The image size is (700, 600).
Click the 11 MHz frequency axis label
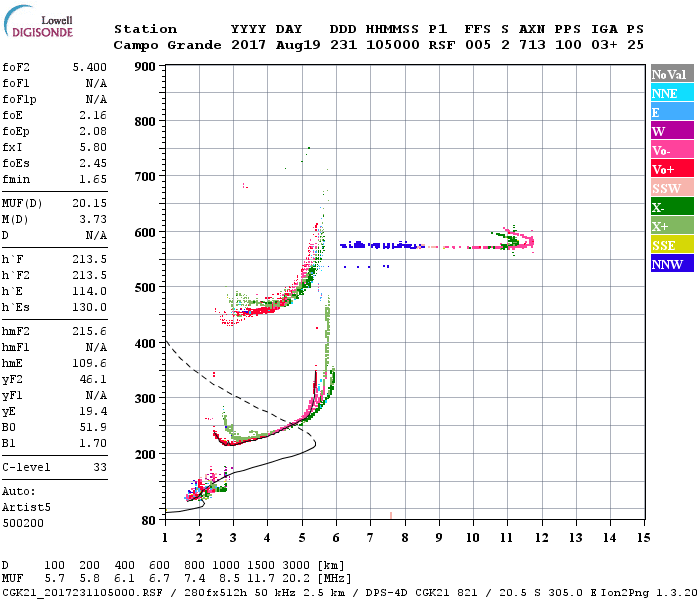[x=506, y=538]
